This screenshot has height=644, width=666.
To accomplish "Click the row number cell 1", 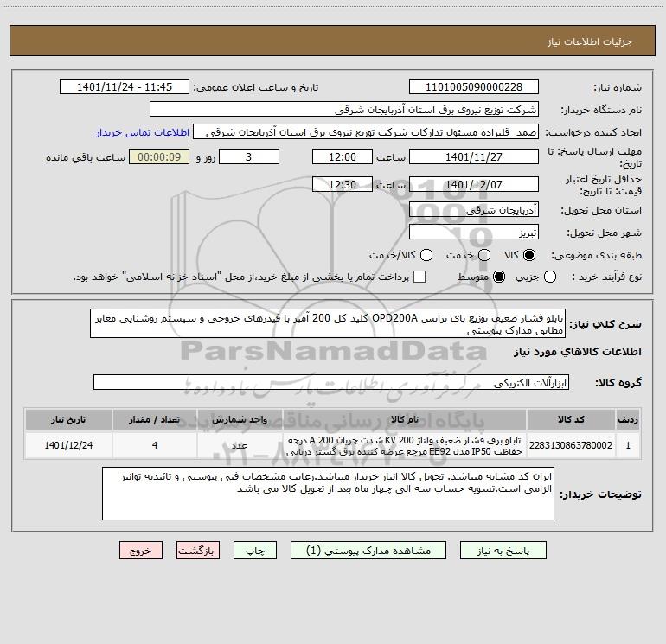I will tap(628, 445).
